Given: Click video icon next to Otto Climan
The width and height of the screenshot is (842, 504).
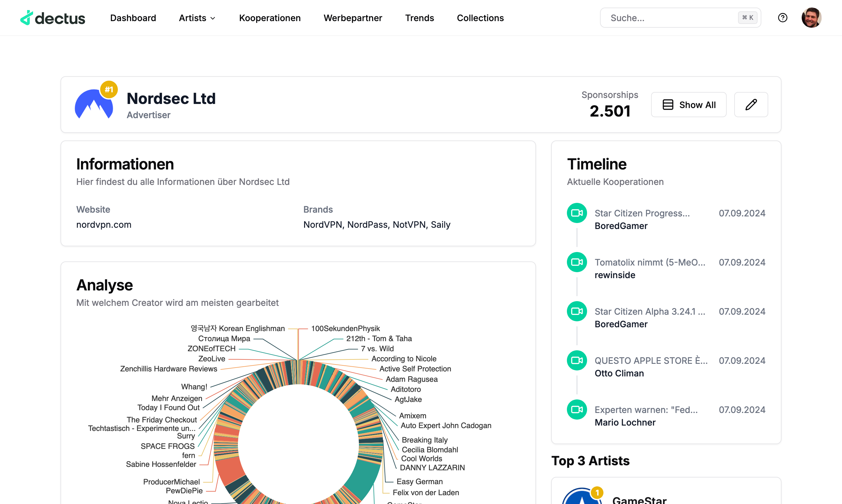Looking at the screenshot, I should 576,360.
